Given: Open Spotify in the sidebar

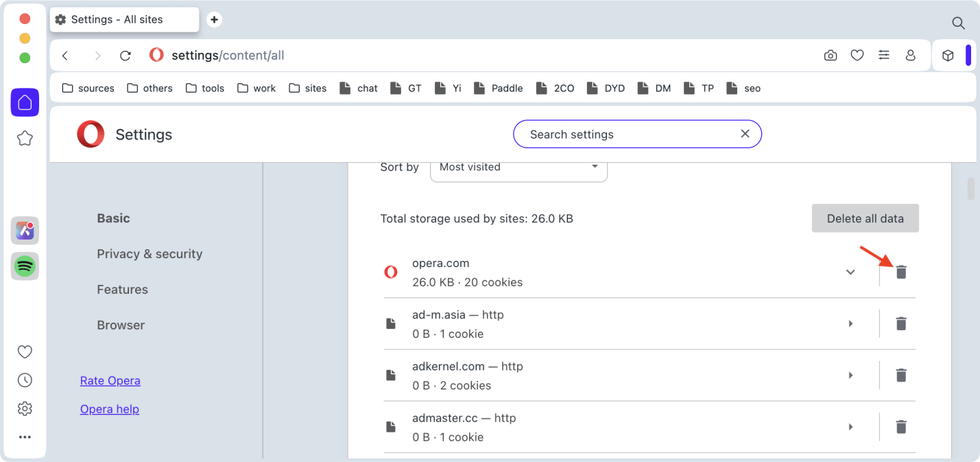Looking at the screenshot, I should [x=25, y=266].
